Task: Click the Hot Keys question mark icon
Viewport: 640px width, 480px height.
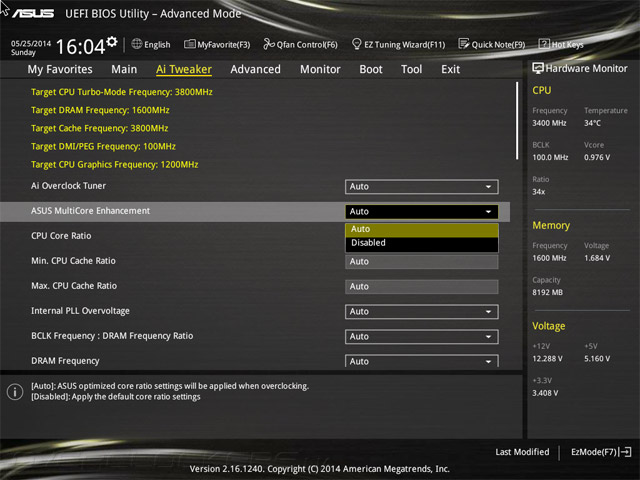Action: point(544,44)
